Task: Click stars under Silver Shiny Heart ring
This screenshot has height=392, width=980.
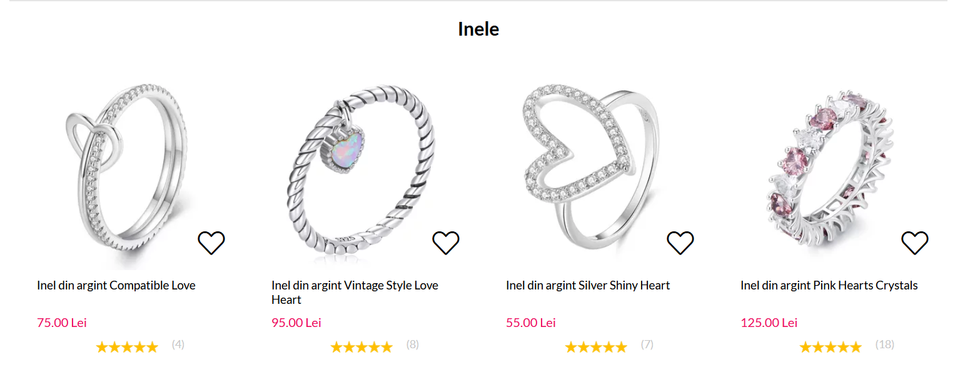Action: point(596,347)
